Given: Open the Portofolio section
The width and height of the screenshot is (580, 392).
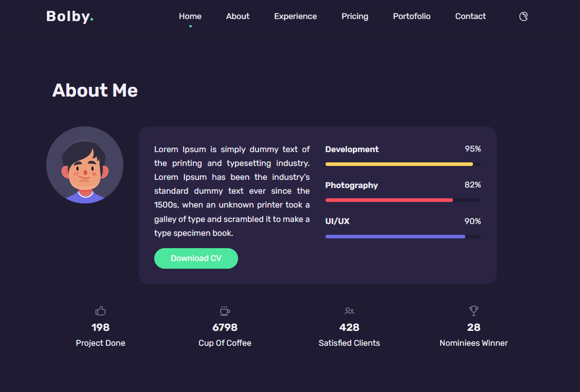Looking at the screenshot, I should click(411, 16).
